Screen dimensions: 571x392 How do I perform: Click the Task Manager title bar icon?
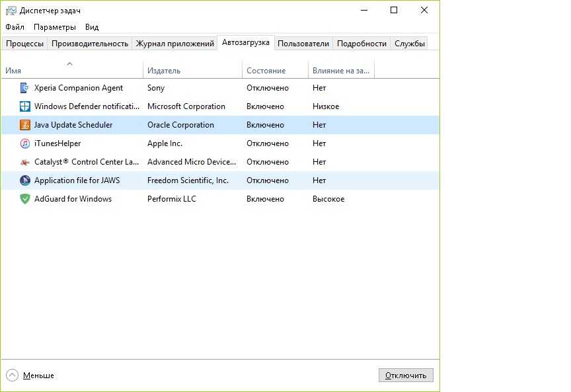point(11,11)
